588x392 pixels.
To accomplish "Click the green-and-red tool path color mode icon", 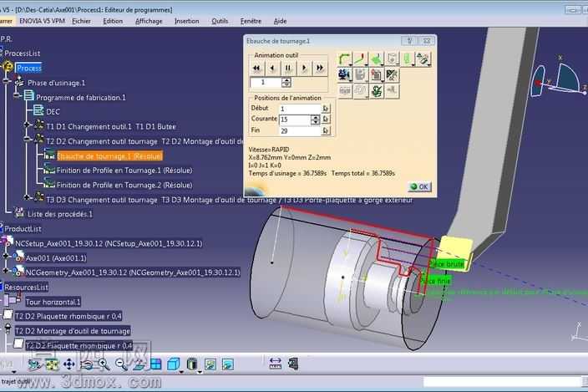I will point(360,59).
